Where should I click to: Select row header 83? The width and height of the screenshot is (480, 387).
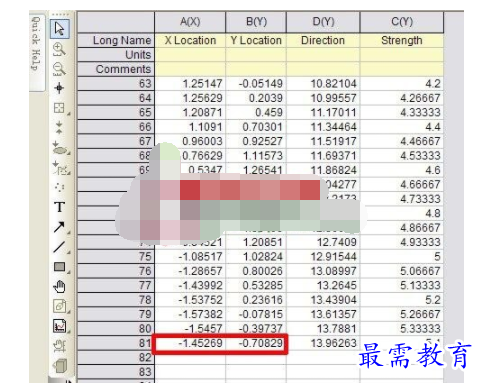coord(116,372)
